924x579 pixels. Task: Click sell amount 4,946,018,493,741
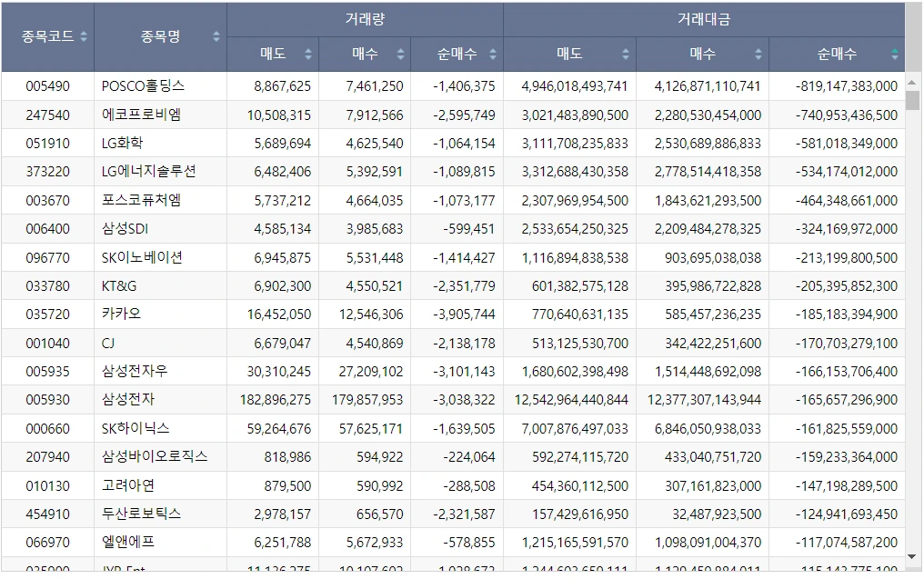pyautogui.click(x=575, y=86)
